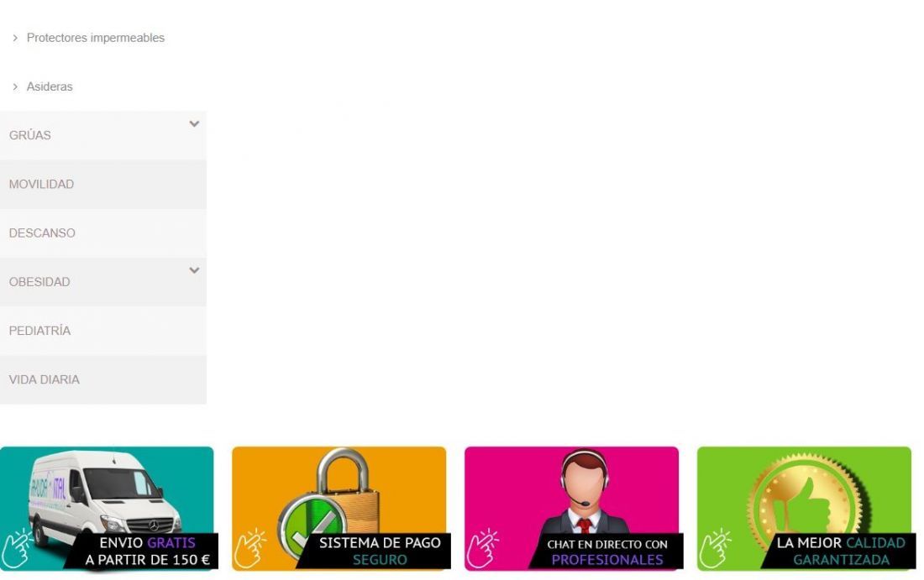
Task: Click hand pointer icon on pink banner
Action: (x=483, y=548)
